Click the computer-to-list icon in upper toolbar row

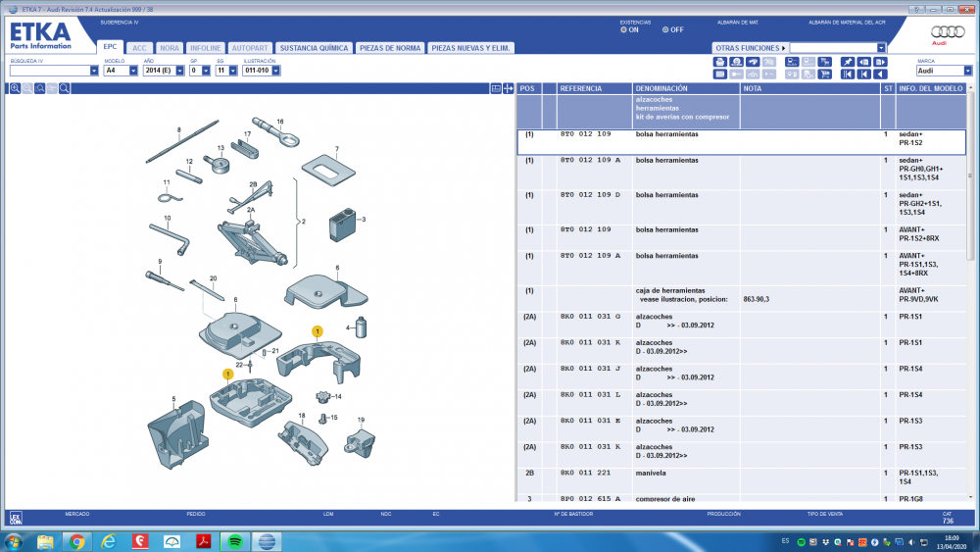click(x=792, y=62)
